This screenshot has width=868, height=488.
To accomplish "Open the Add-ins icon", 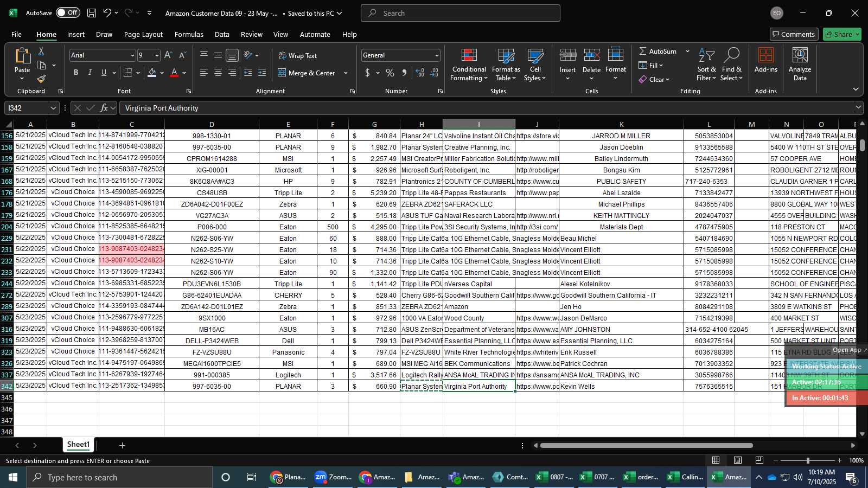I will click(766, 55).
